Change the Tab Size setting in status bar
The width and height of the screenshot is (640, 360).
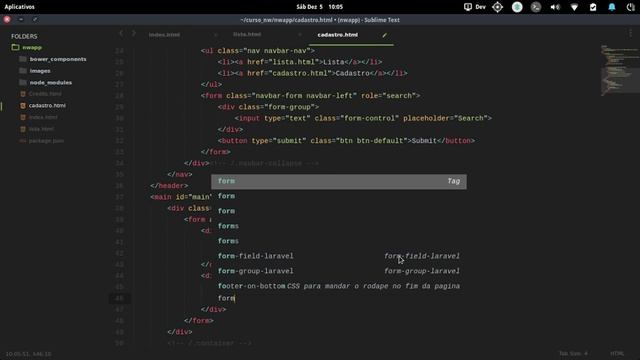point(573,353)
